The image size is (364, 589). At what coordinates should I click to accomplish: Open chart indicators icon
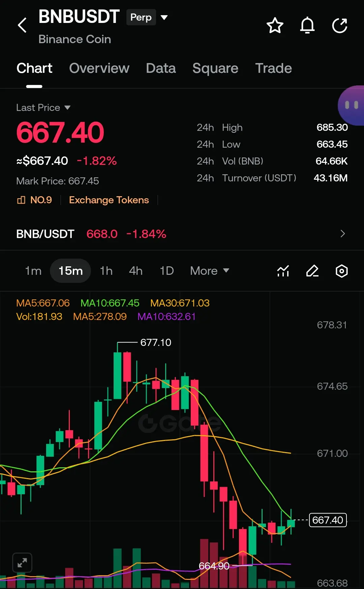(x=283, y=271)
